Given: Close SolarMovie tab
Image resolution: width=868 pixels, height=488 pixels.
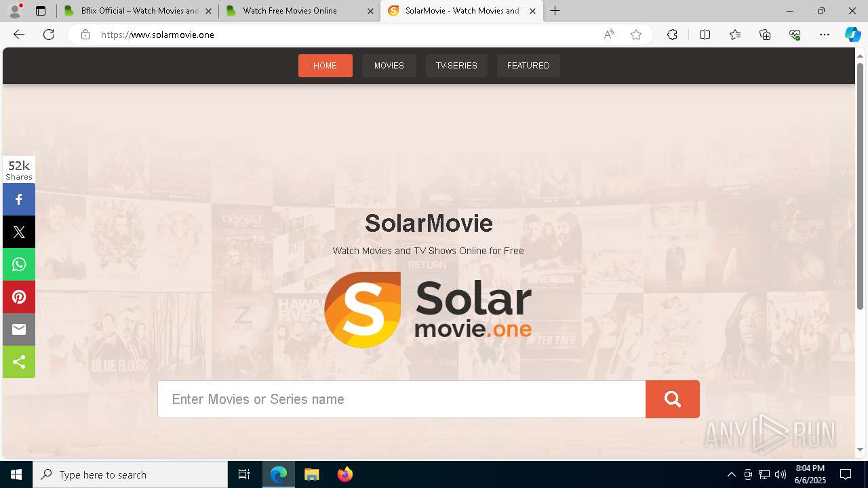Looking at the screenshot, I should pos(532,11).
